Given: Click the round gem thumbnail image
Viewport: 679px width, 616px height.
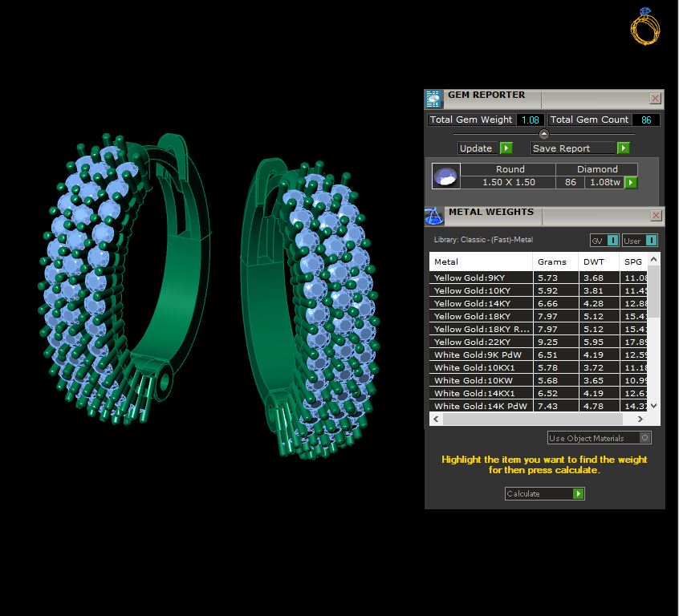Looking at the screenshot, I should pyautogui.click(x=446, y=176).
